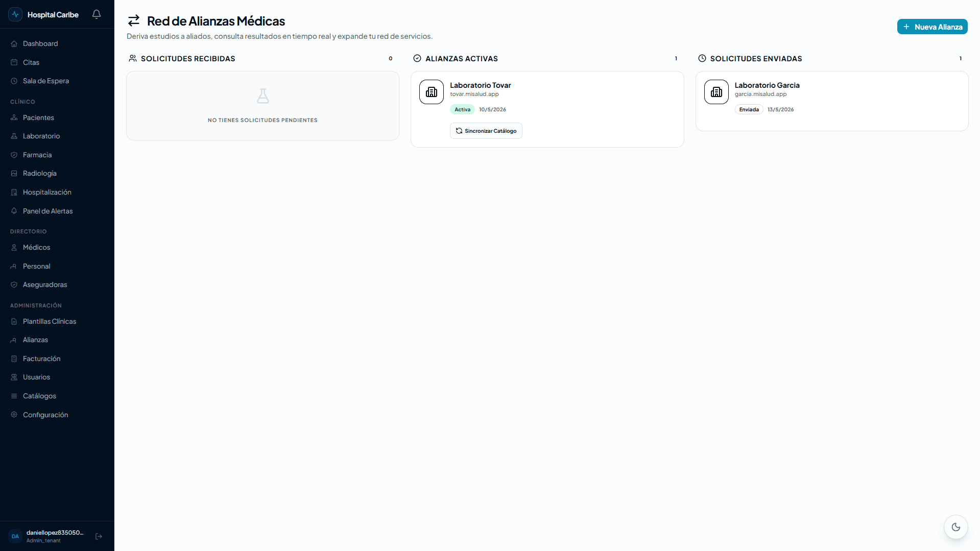The height and width of the screenshot is (551, 980).
Task: Open Plantillas Clínicas
Action: (x=57, y=322)
